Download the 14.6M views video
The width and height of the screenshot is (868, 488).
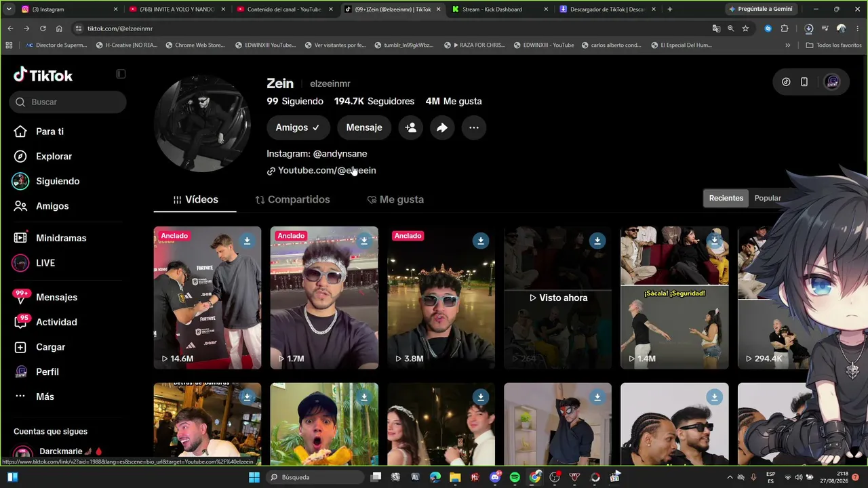click(247, 241)
